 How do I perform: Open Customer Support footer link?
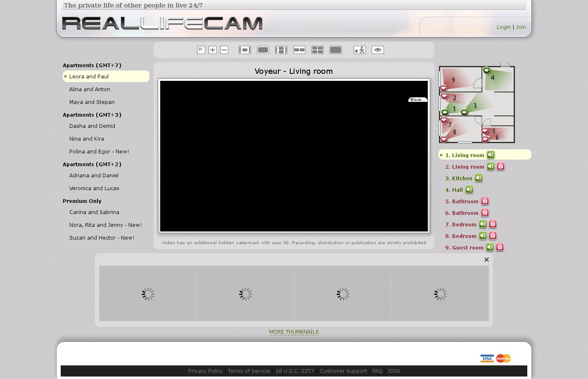point(343,371)
